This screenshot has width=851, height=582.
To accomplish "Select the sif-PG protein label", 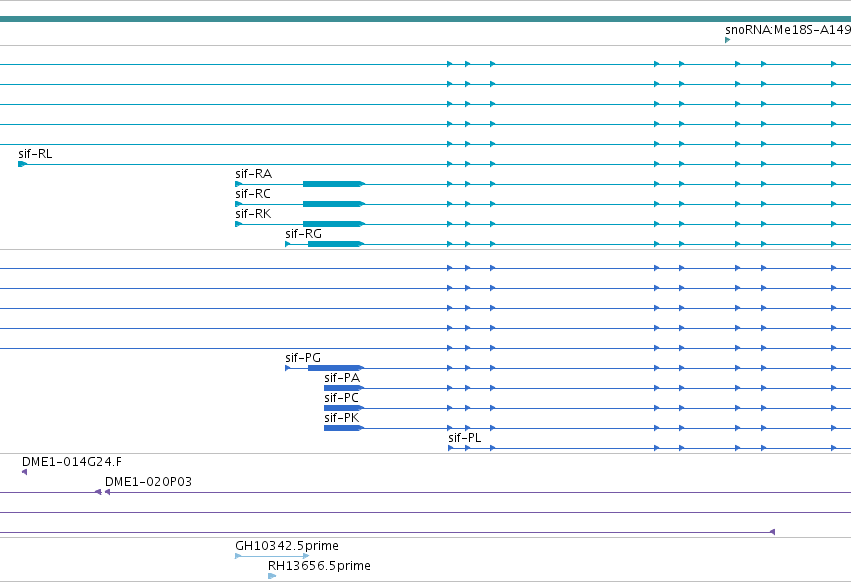I will [x=303, y=358].
